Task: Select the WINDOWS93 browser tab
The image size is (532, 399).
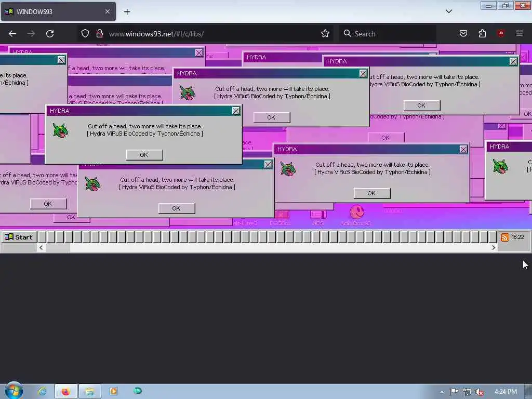Action: 58,11
